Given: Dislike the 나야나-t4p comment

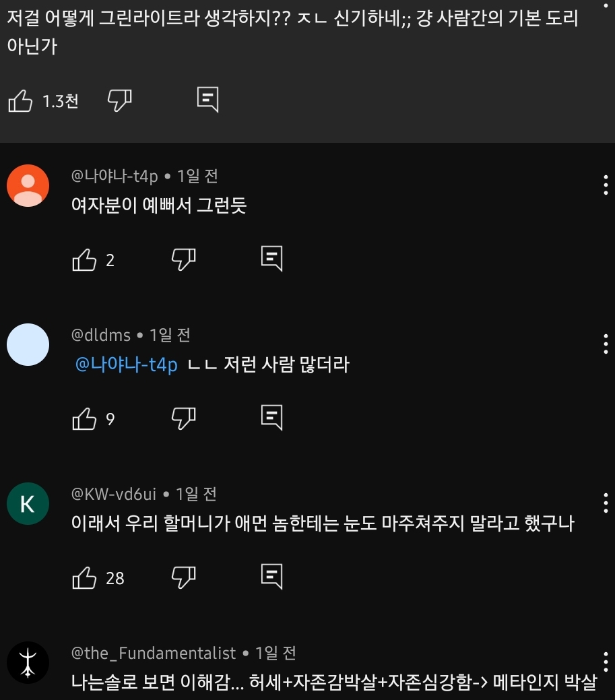Looking at the screenshot, I should pyautogui.click(x=183, y=259).
